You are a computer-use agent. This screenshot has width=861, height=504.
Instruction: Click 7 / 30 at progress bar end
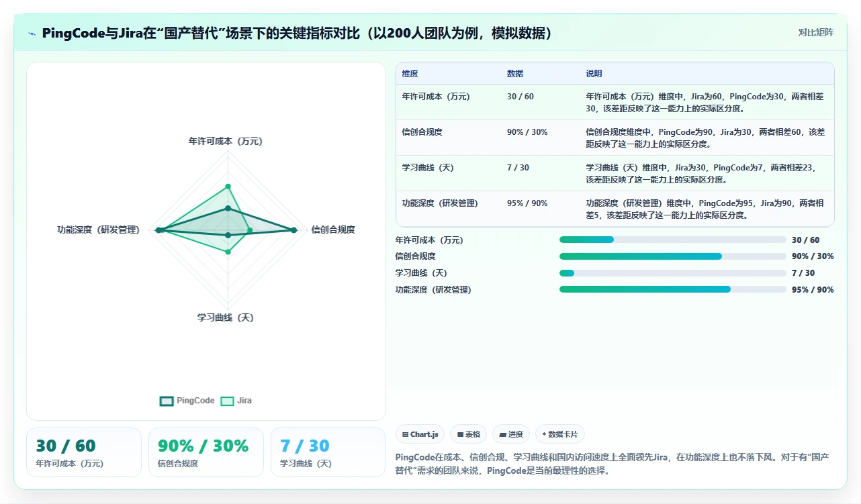tap(803, 273)
